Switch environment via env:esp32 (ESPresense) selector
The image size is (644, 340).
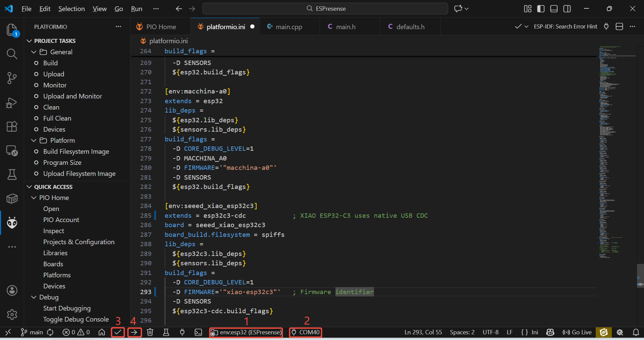click(246, 332)
